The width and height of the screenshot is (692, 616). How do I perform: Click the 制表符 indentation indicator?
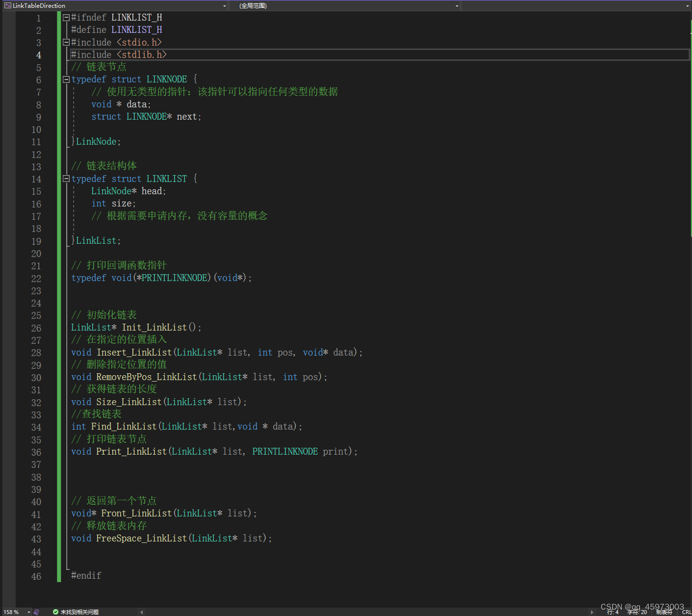tap(664, 612)
